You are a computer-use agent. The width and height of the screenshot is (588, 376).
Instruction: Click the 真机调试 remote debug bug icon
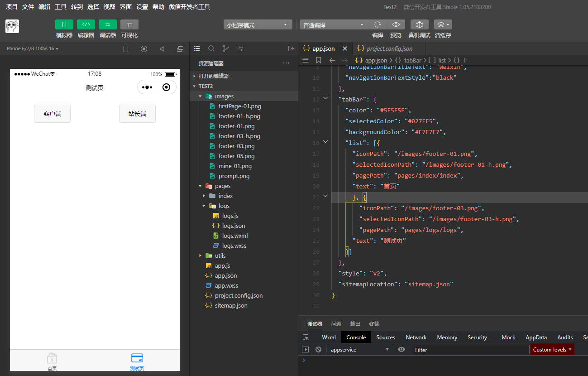click(420, 24)
